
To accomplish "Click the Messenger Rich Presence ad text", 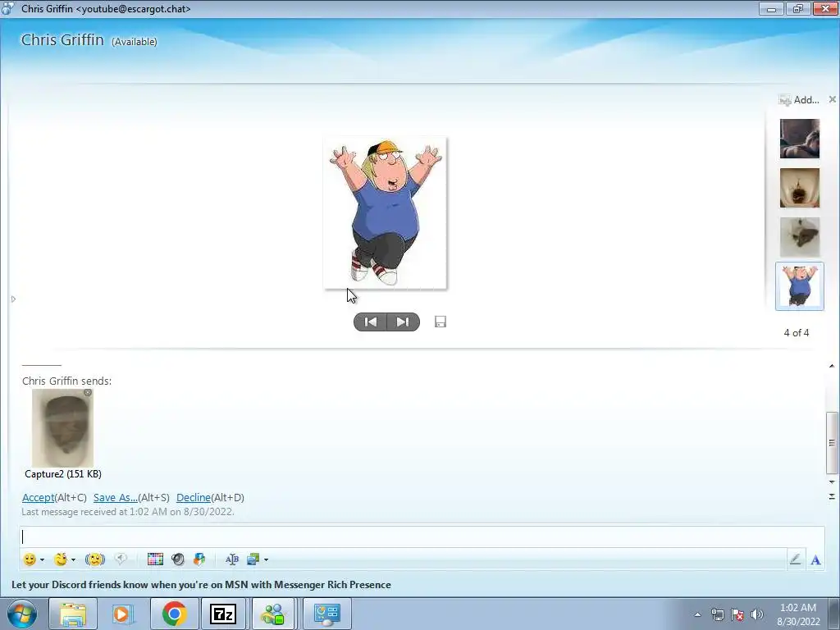I will coord(202,584).
